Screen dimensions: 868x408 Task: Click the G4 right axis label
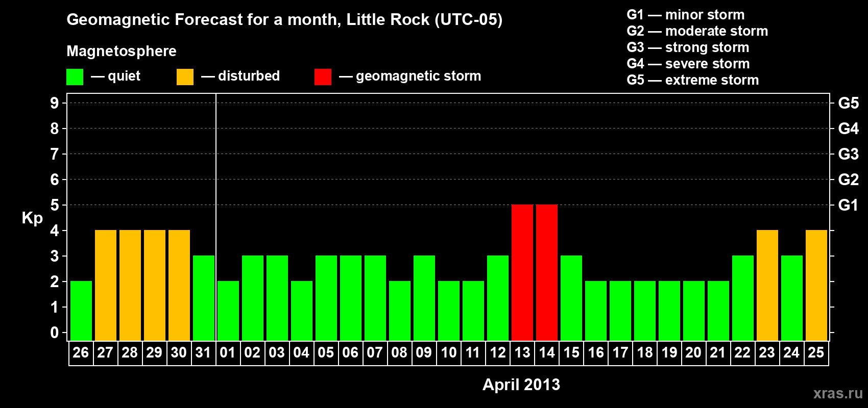pyautogui.click(x=849, y=129)
